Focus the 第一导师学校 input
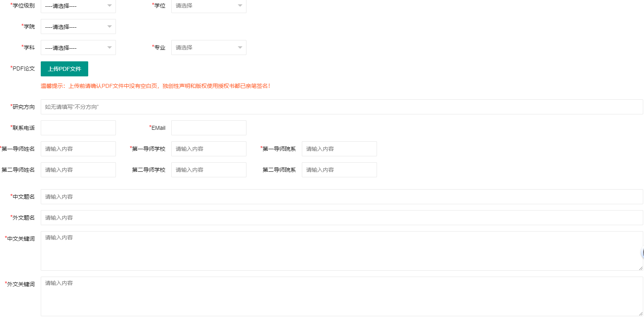The height and width of the screenshot is (317, 644). click(x=208, y=149)
